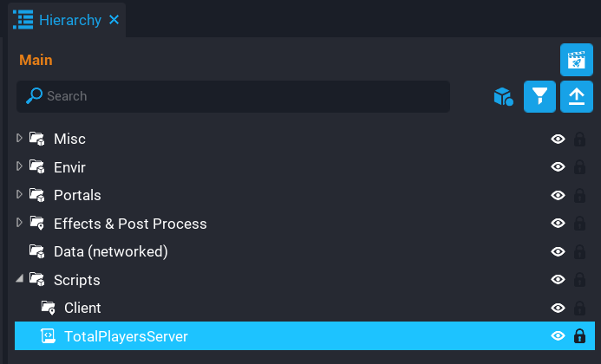Click the Data (networked) folder icon
601x364 pixels.
[x=37, y=251]
